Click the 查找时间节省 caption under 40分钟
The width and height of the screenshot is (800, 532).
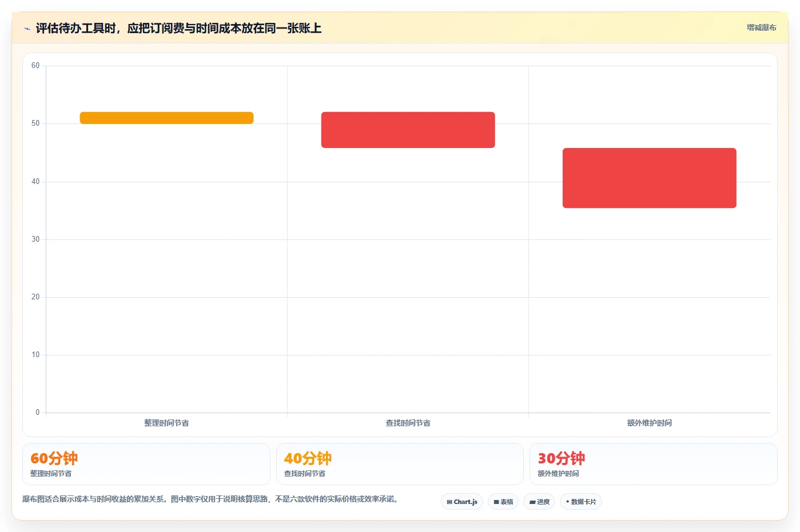(305, 474)
